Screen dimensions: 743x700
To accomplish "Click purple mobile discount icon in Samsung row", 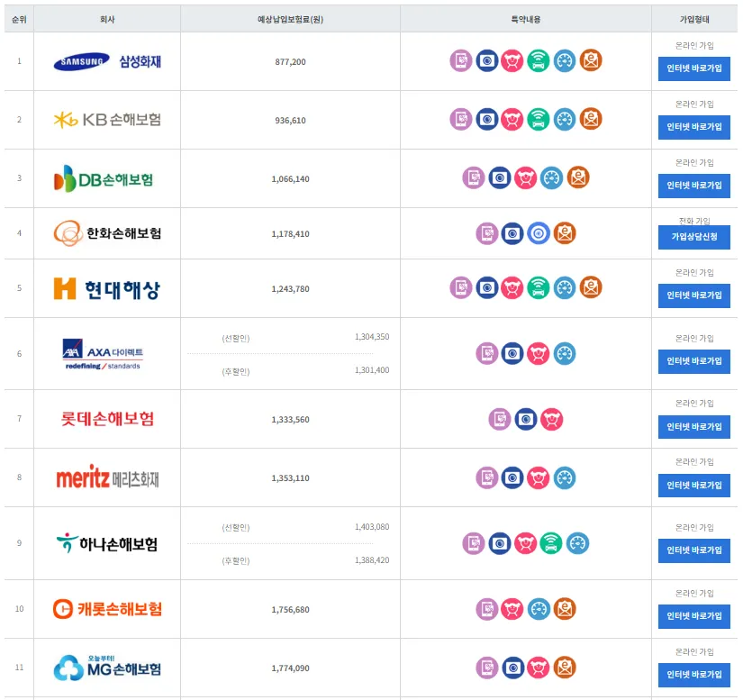I will click(x=460, y=60).
